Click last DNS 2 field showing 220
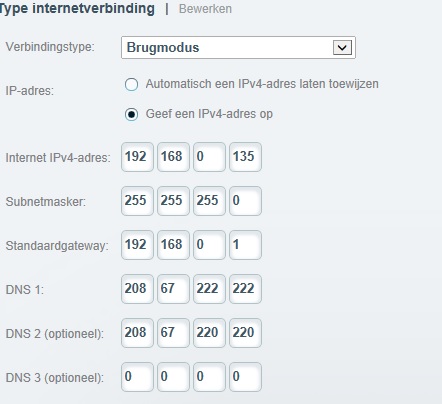Screen dimensions: 442x404 tap(245, 333)
